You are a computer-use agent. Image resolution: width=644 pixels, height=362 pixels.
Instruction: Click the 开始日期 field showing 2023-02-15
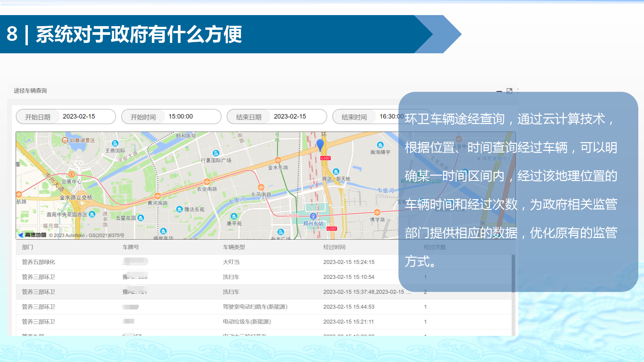(x=66, y=117)
